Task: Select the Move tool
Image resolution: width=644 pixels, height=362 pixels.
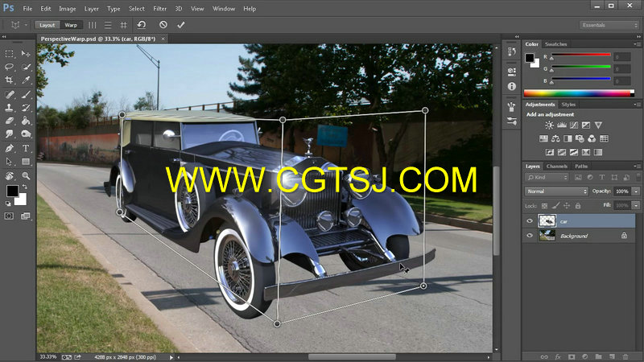Action: coord(26,53)
